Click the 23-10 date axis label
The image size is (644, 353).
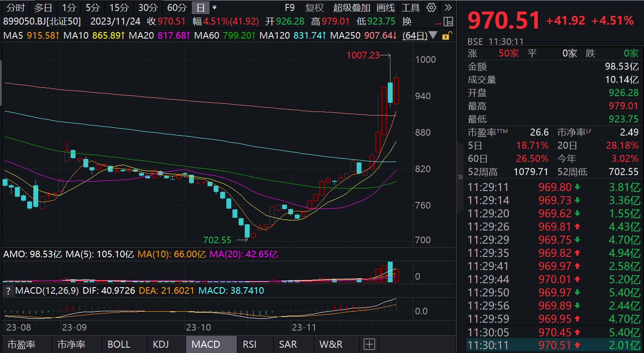pos(199,328)
